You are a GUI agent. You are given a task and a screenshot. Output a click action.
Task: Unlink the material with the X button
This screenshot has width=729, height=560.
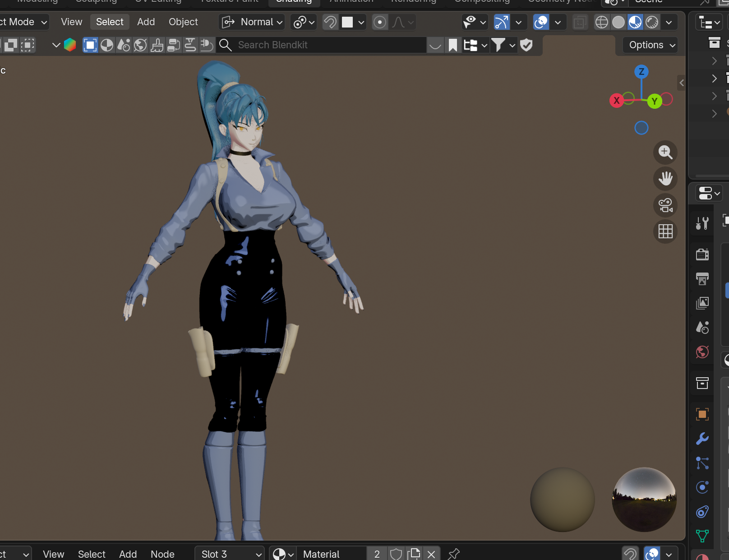[x=431, y=554]
